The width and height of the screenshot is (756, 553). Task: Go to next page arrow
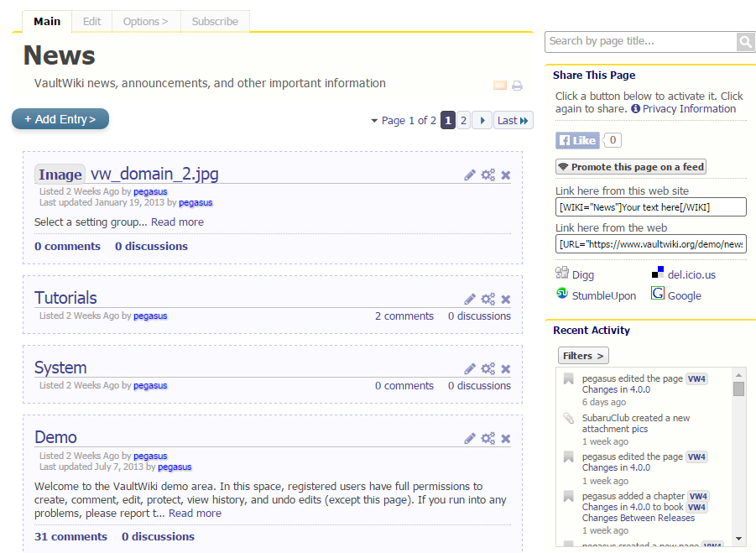[482, 121]
